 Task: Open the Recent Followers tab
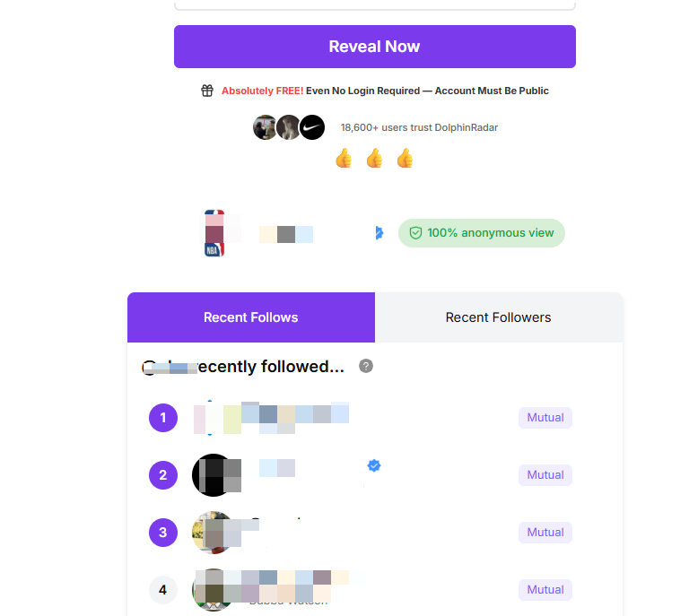[x=498, y=317]
